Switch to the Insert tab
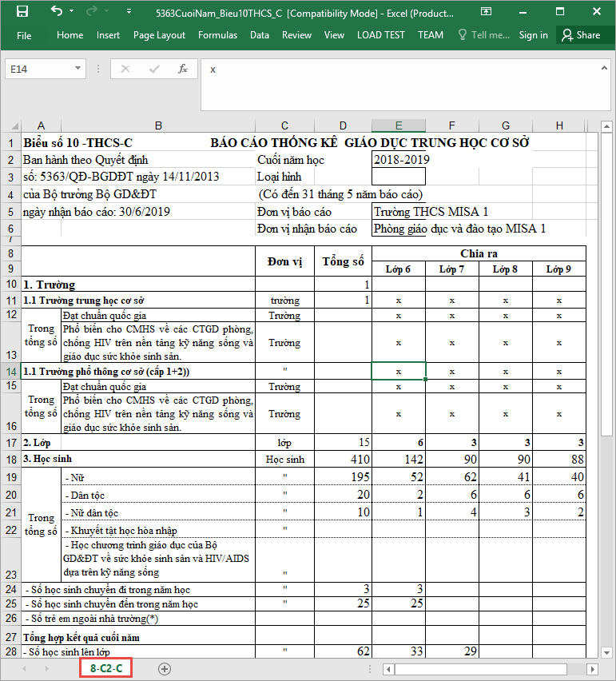This screenshot has height=681, width=616. (108, 35)
